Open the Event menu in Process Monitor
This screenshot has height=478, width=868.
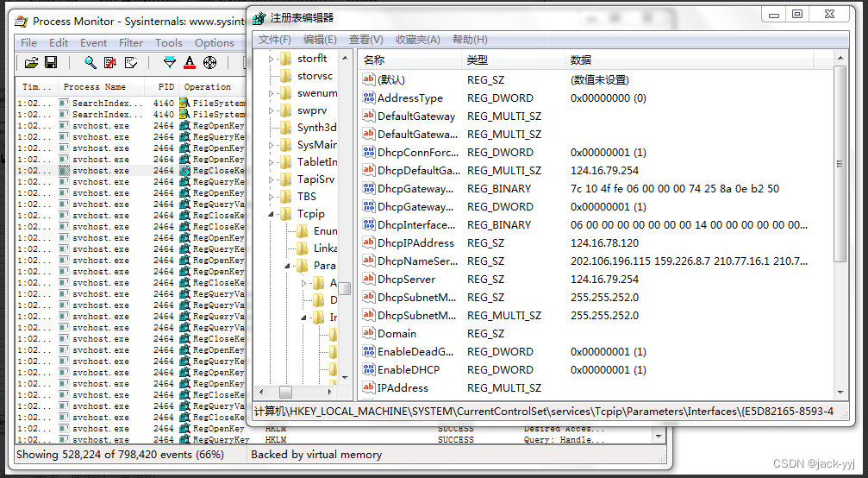point(94,42)
